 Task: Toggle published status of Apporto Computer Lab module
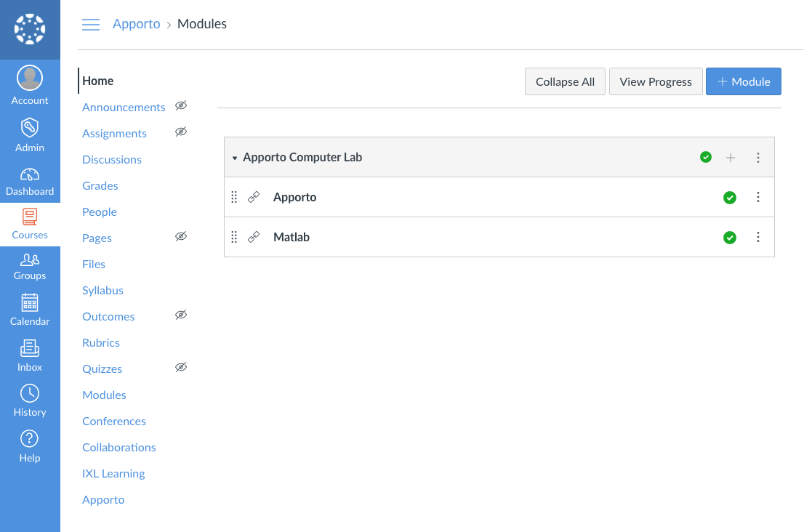705,157
